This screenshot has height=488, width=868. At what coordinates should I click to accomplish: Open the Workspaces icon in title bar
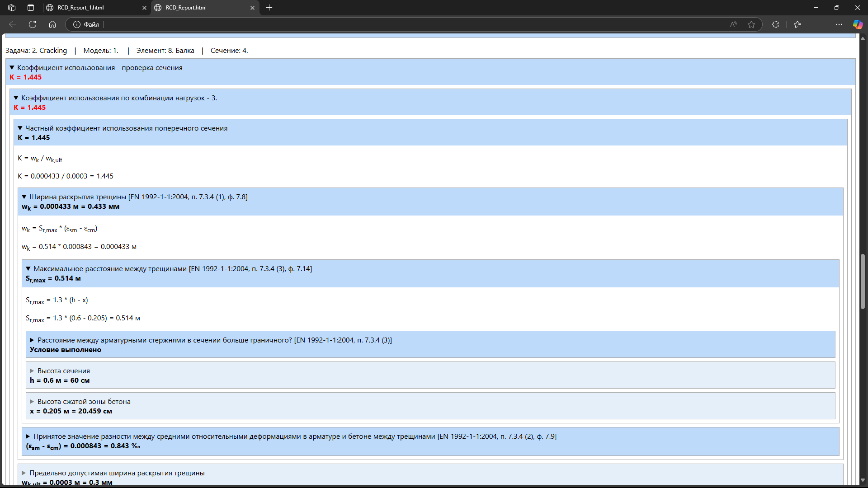(12, 8)
